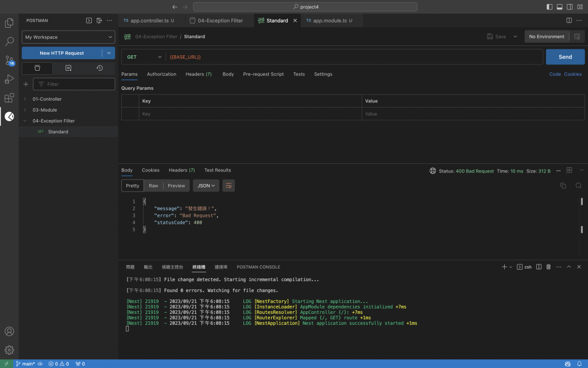
Task: Open the app.module.ts editor tab
Action: pos(328,20)
